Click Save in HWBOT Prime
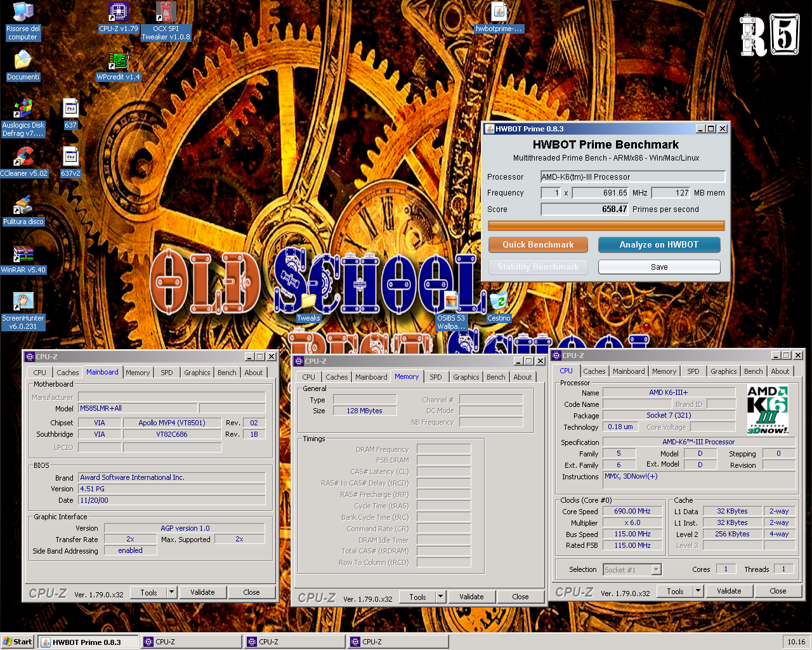This screenshot has width=812, height=650. (x=659, y=267)
